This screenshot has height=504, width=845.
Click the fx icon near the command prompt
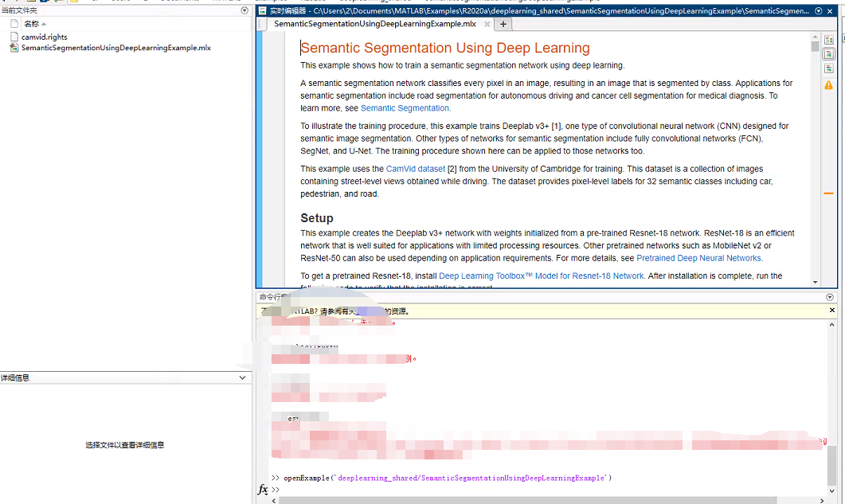[264, 489]
